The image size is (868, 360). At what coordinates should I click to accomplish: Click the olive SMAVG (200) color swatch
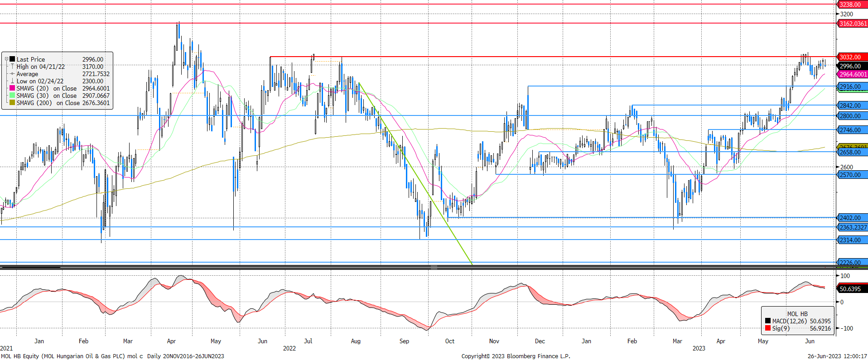click(12, 103)
